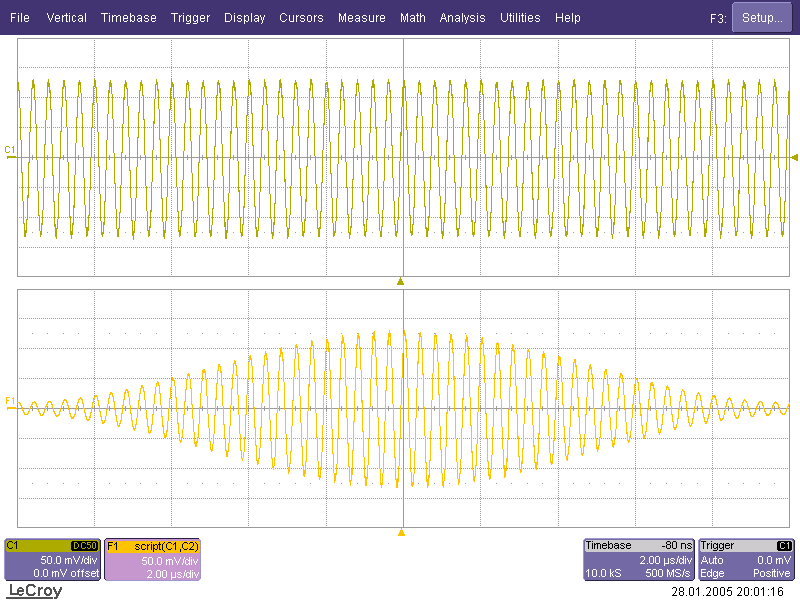Viewport: 800px width, 600px height.
Task: Open the Timebase descriptor box
Action: [x=638, y=560]
